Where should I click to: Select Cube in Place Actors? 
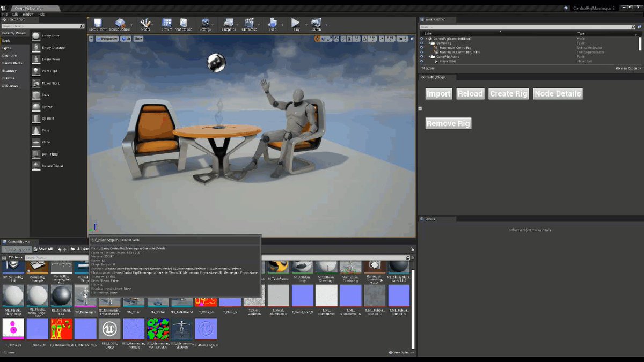click(x=58, y=95)
